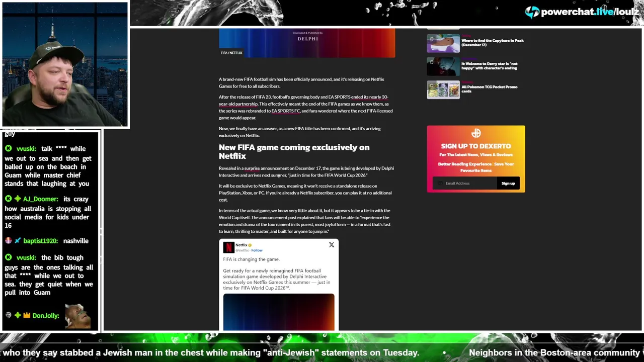Viewport: 644px width, 362px height.
Task: Click the AJ_Doomer username in chat
Action: (x=41, y=199)
